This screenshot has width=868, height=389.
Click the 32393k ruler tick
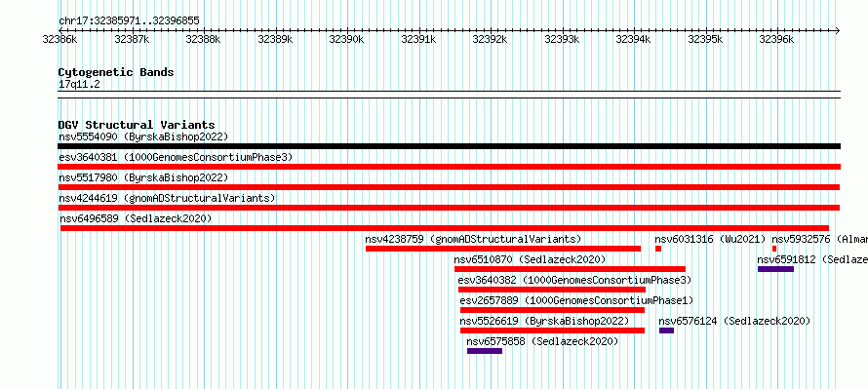(x=562, y=39)
